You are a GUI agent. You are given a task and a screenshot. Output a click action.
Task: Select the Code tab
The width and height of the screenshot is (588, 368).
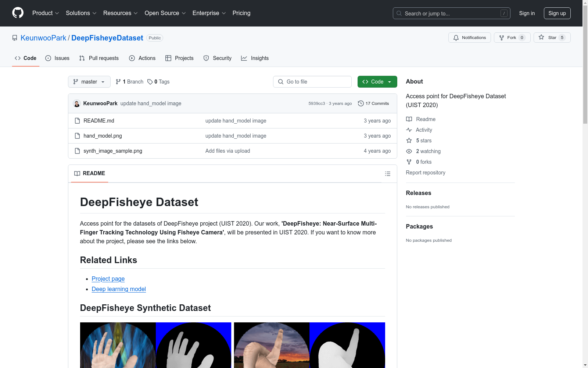[26, 58]
